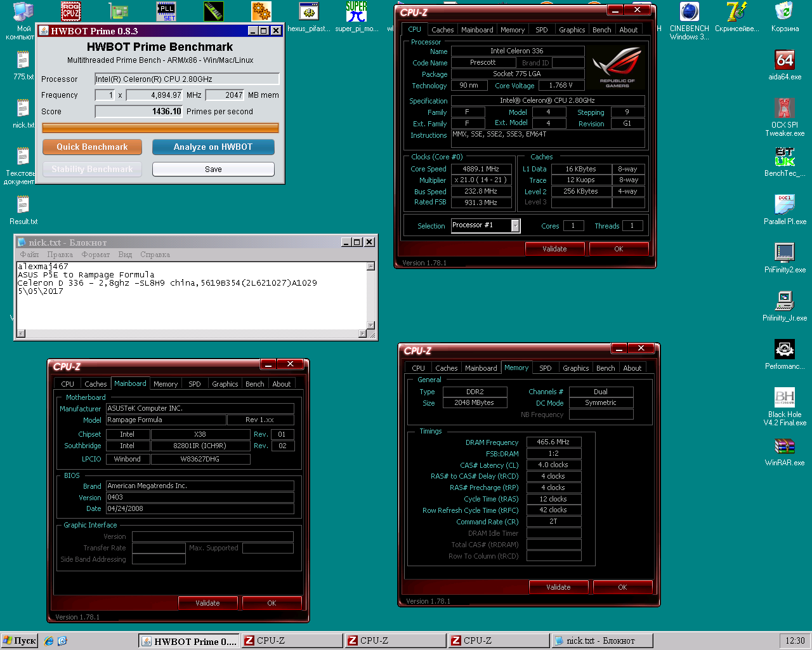Click Core Speed value 4889.1 MHz
The width and height of the screenshot is (812, 650).
(x=481, y=169)
